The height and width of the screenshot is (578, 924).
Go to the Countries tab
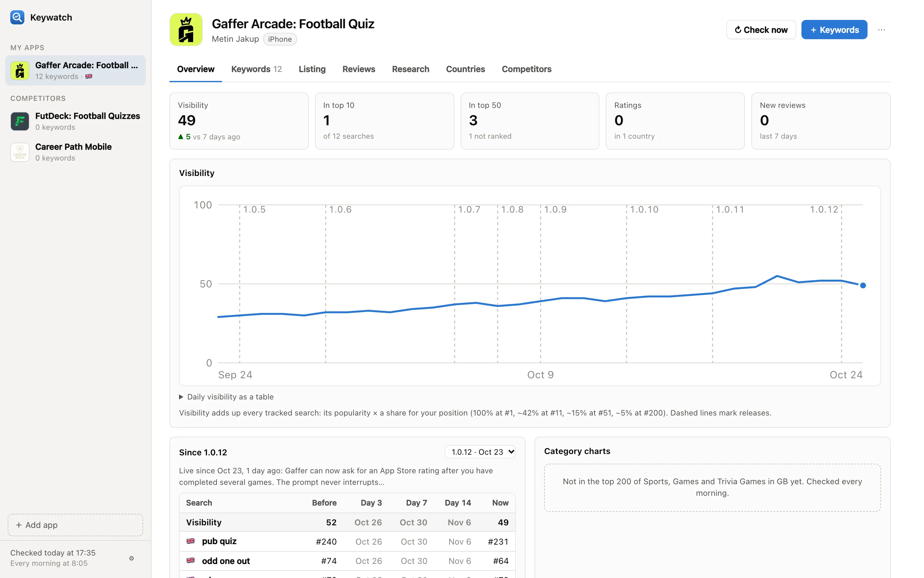[466, 69]
